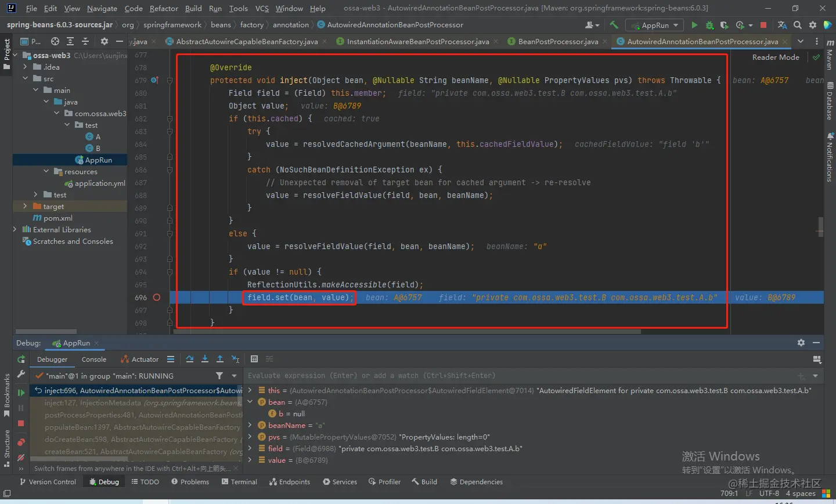836x504 pixels.
Task: Click Rerun AppRun icon in Debug panel
Action: click(x=21, y=359)
